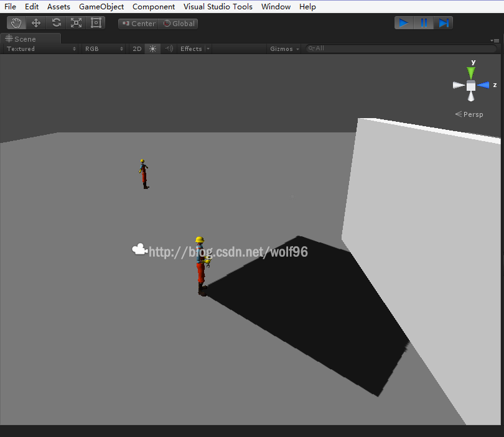Open the Assets menu

coord(58,7)
